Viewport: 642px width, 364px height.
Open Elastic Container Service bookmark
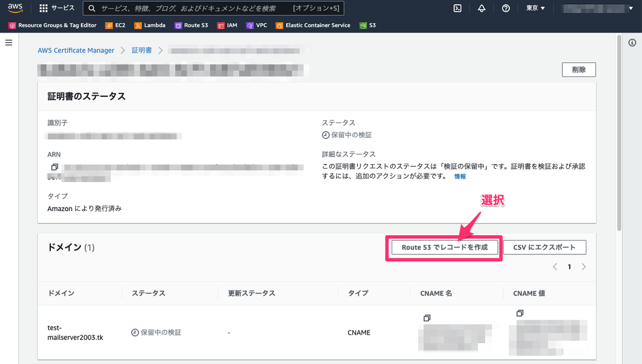pos(313,25)
